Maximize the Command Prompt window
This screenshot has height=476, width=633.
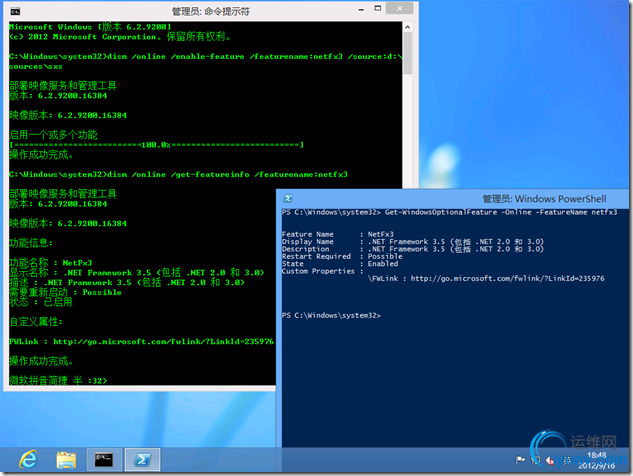(x=377, y=8)
